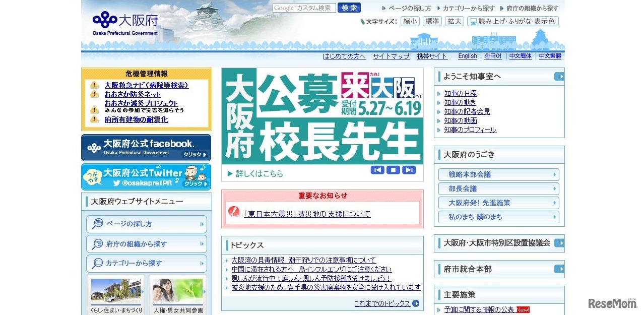Switch language to 中文簡体
This screenshot has height=315, width=644.
(x=521, y=56)
